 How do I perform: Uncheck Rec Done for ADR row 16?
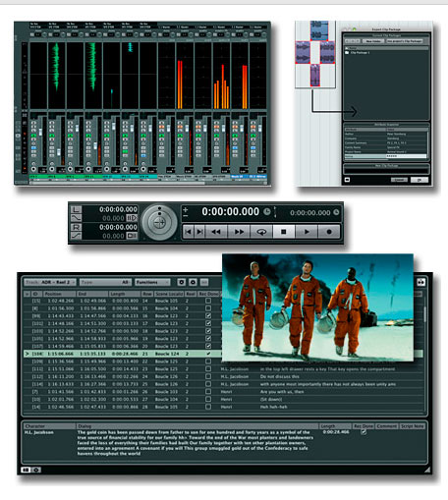(x=208, y=315)
